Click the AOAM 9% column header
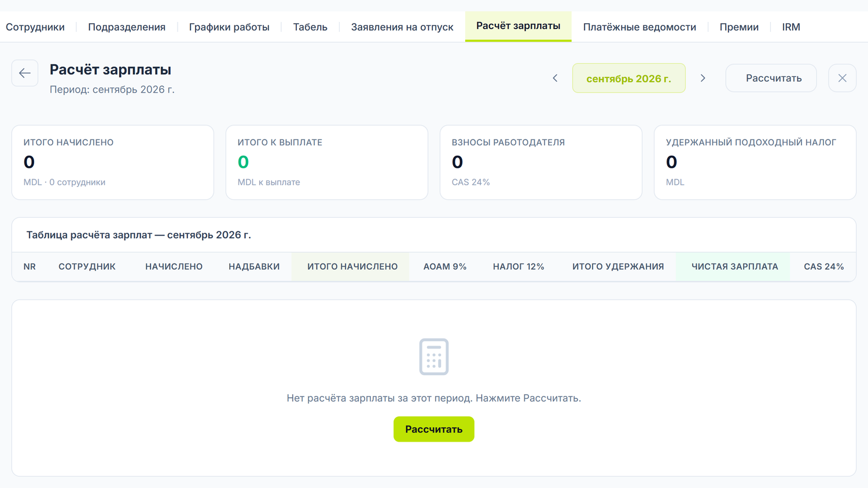This screenshot has width=868, height=488. 445,267
